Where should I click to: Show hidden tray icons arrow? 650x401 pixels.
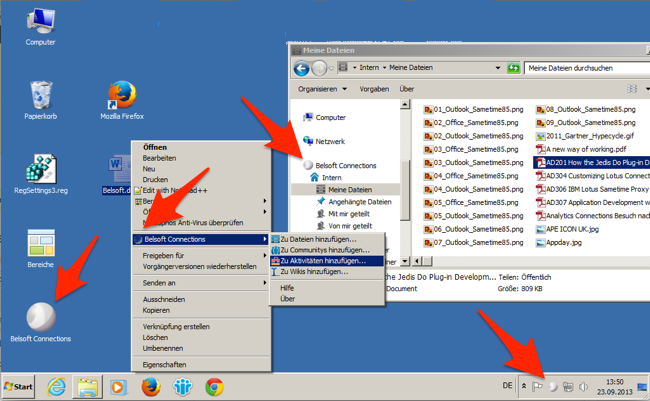(x=524, y=386)
